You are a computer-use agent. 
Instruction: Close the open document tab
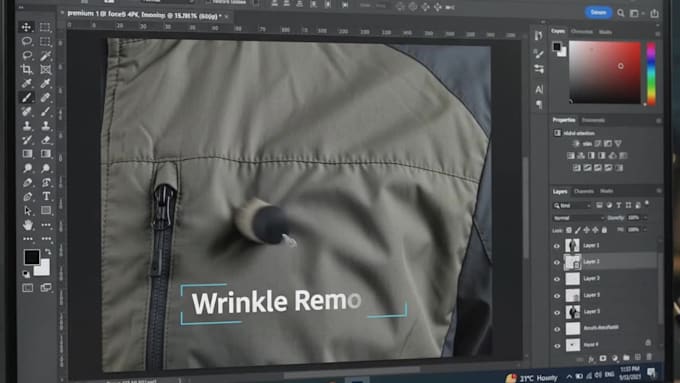[x=227, y=16]
